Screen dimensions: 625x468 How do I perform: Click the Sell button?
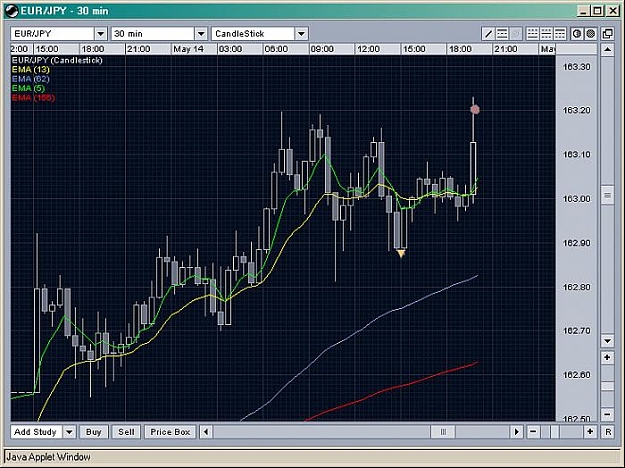[126, 432]
